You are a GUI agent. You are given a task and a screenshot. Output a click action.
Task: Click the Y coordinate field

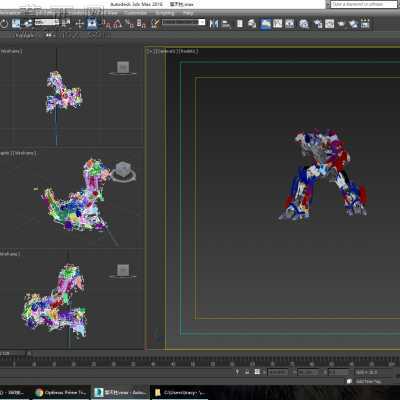pos(308,372)
